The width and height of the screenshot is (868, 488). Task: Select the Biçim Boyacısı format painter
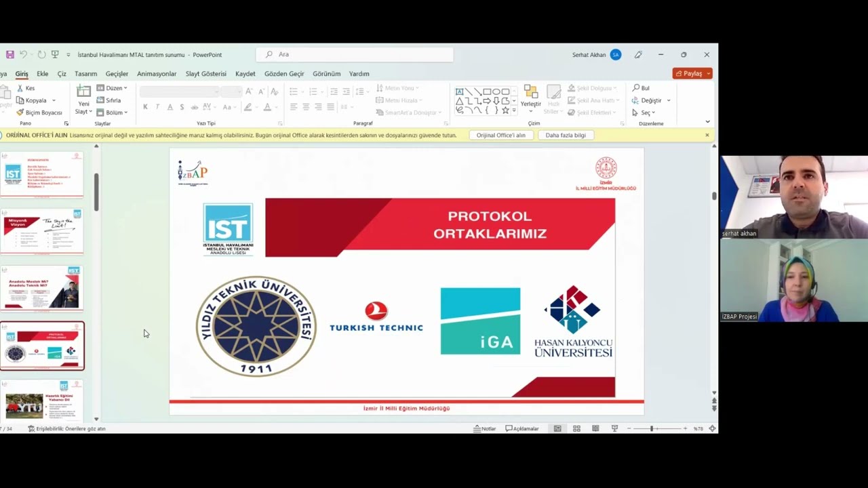point(39,113)
